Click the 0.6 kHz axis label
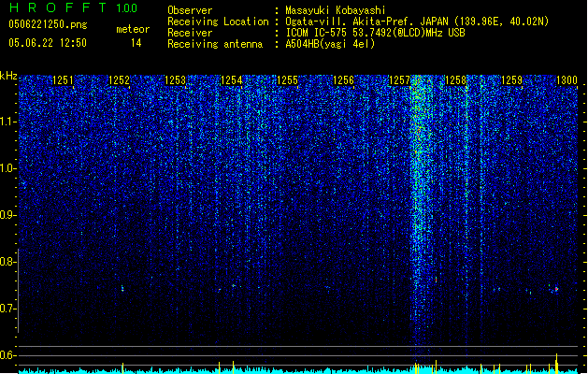Screen dimensions: 588x374 point(8,355)
